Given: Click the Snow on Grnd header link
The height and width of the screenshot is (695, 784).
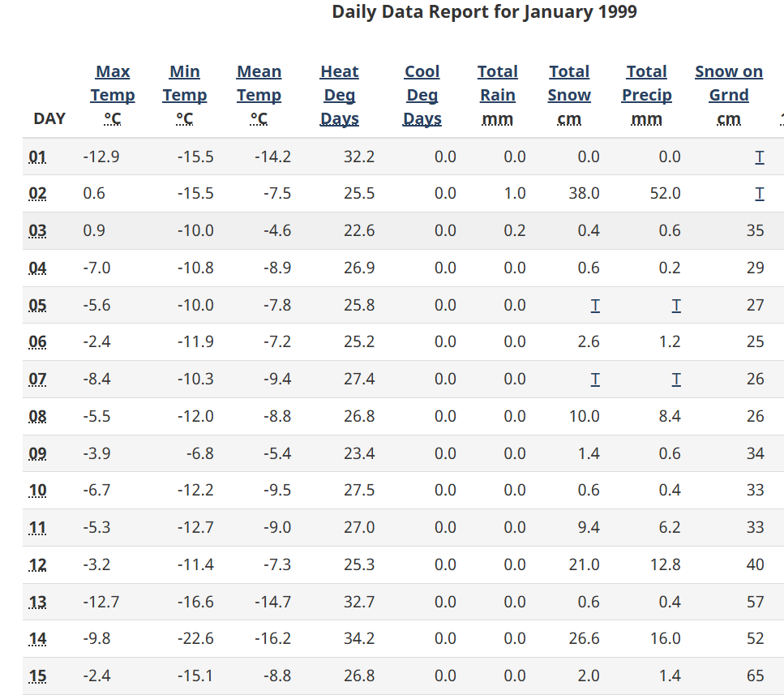Looking at the screenshot, I should point(729,95).
